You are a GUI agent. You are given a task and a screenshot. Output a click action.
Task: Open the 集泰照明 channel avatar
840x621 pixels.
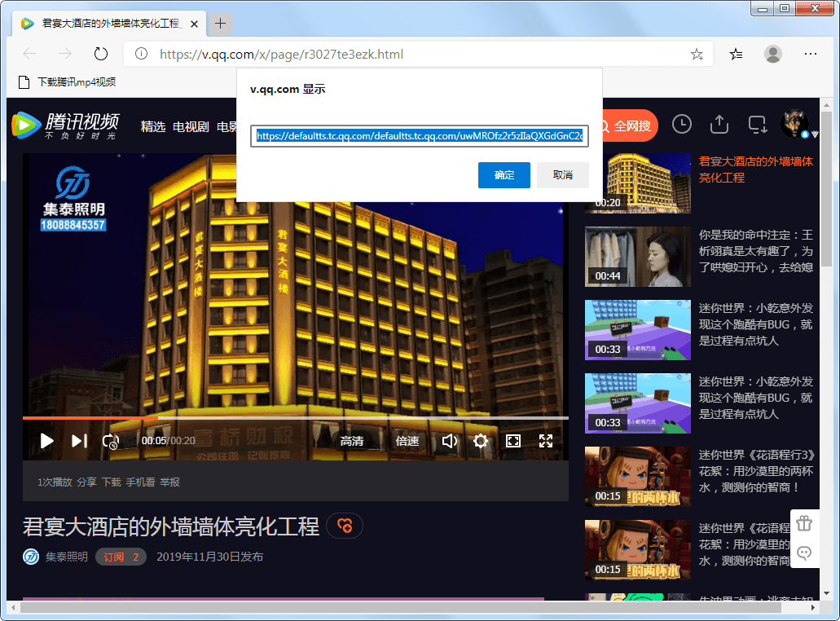31,557
